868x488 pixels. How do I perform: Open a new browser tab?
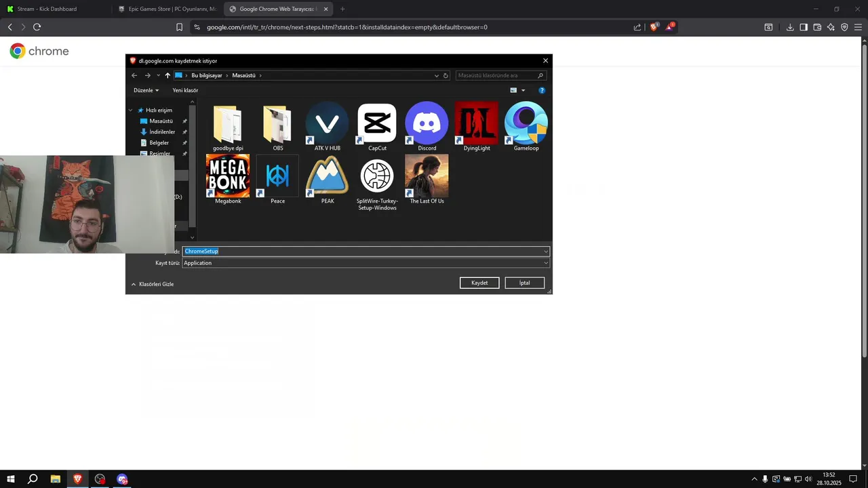point(342,9)
